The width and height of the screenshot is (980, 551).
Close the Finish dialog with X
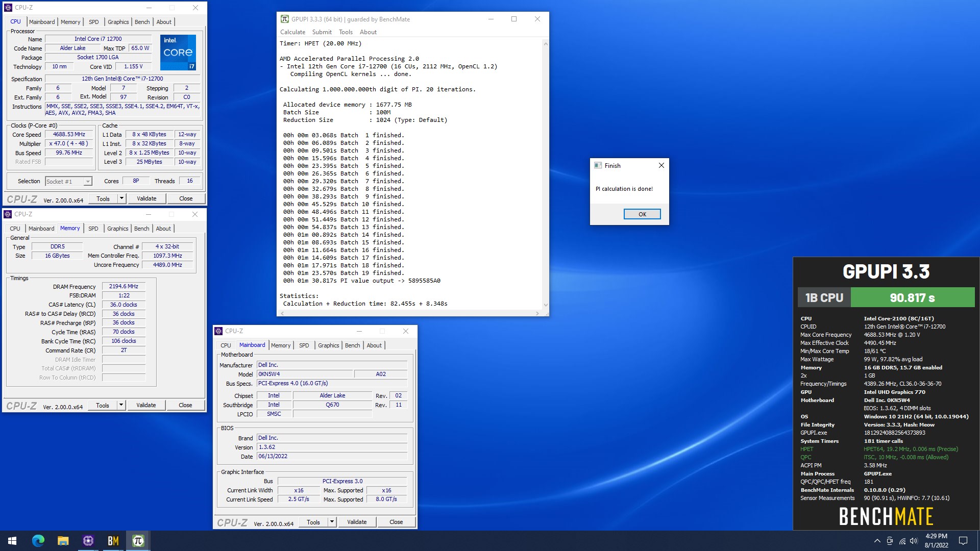(x=661, y=165)
